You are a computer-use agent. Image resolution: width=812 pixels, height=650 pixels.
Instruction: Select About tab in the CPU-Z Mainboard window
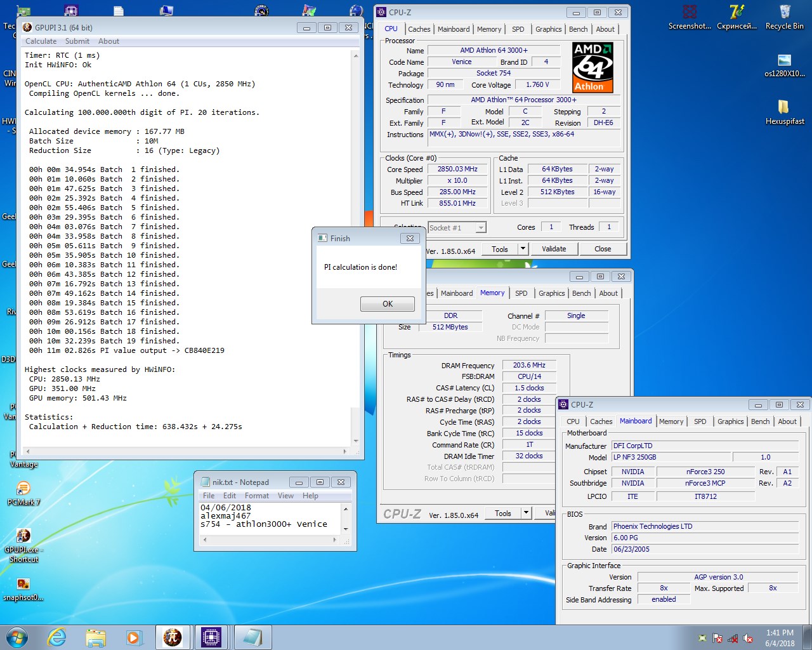point(787,421)
